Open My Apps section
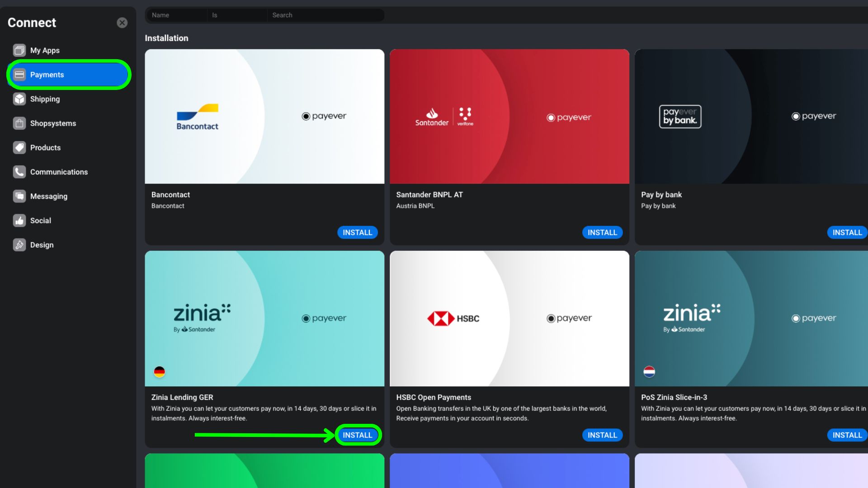Viewport: 868px width, 488px height. click(69, 50)
